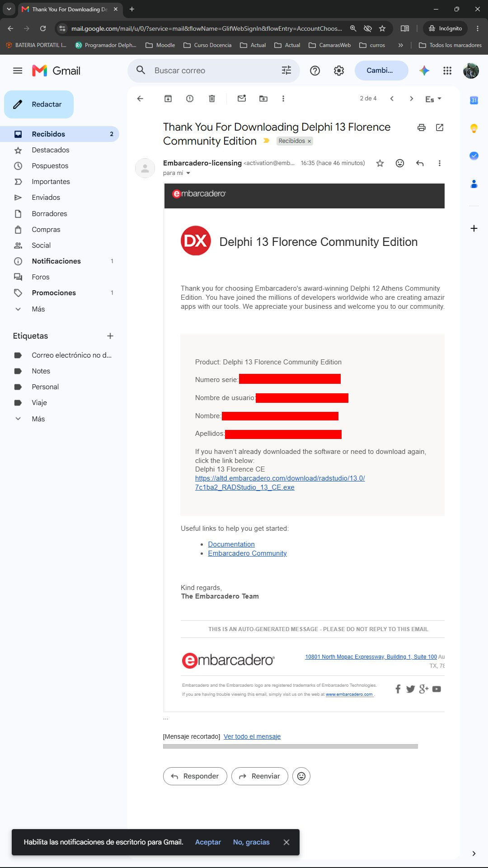488x868 pixels.
Task: Reply with the arrow icon in header
Action: pyautogui.click(x=420, y=163)
